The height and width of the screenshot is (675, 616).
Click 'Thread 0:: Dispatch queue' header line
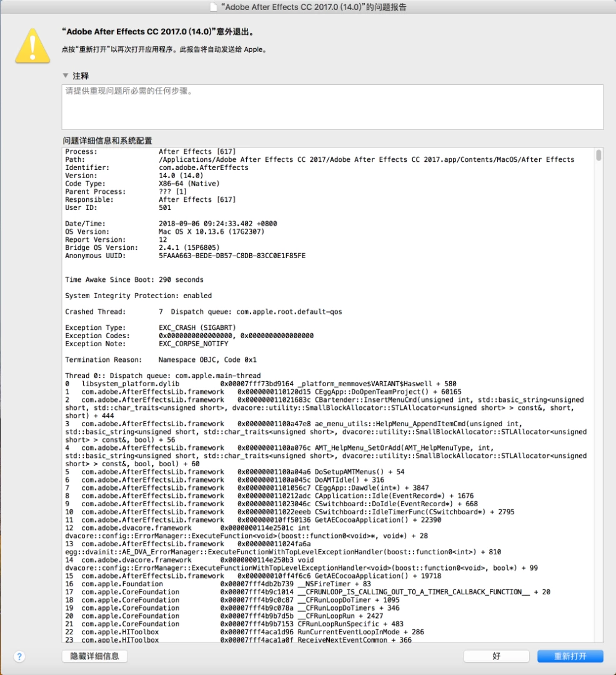162,376
